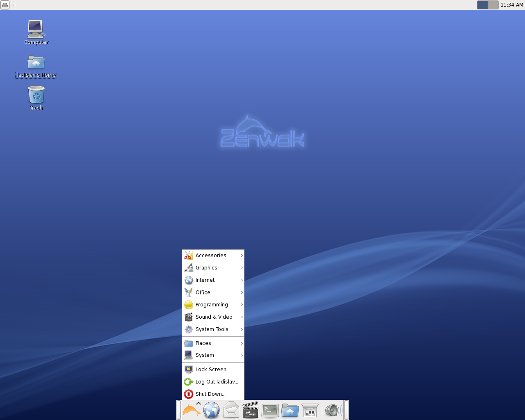Click the show desktop button in top panel
Image resolution: width=525 pixels, height=420 pixels.
coord(5,5)
